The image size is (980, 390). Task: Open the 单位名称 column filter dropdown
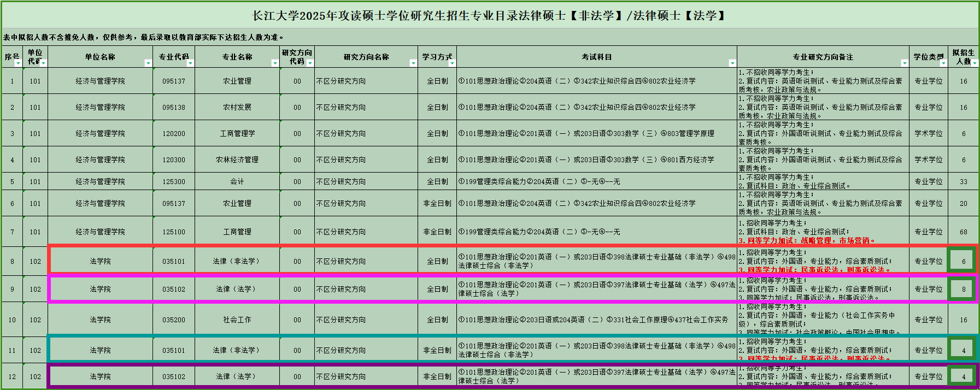tap(148, 63)
